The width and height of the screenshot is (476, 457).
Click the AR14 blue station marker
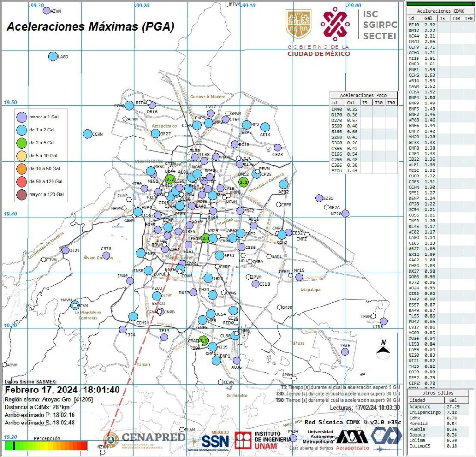[x=265, y=127]
